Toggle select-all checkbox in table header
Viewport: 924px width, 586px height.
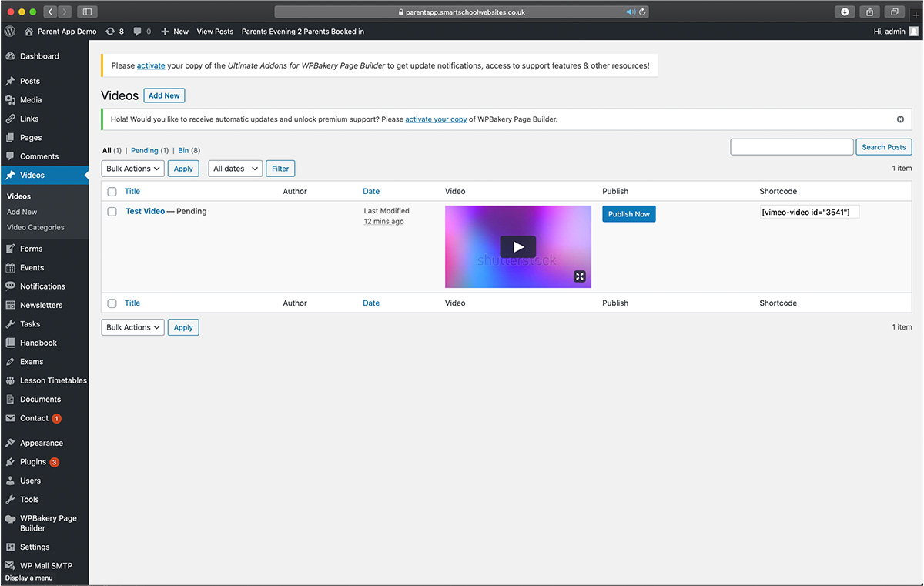[112, 192]
